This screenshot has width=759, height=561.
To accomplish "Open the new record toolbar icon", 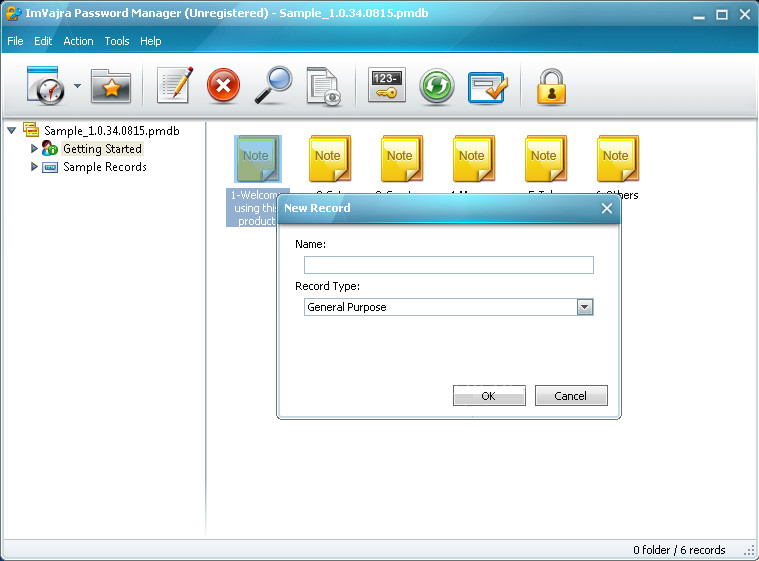I will 45,85.
